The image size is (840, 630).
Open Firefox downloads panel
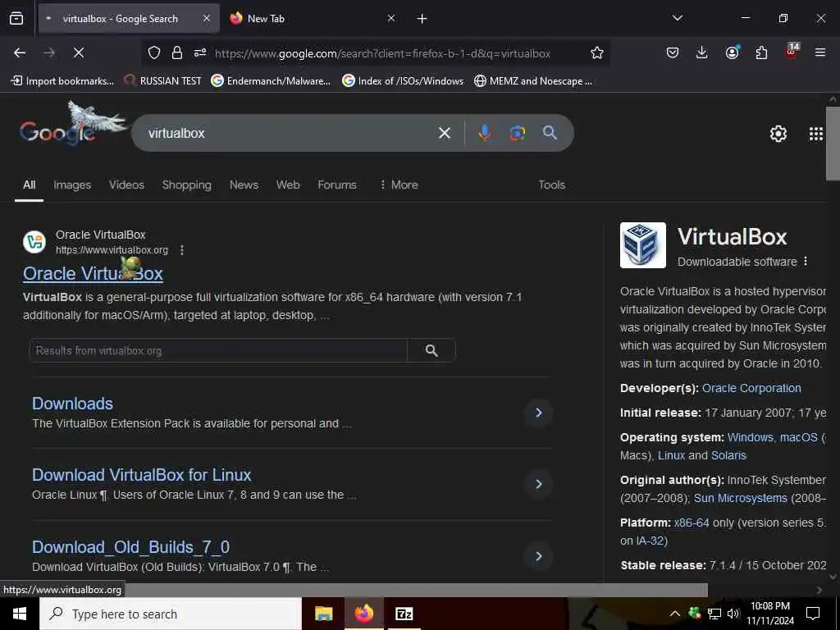(x=702, y=52)
